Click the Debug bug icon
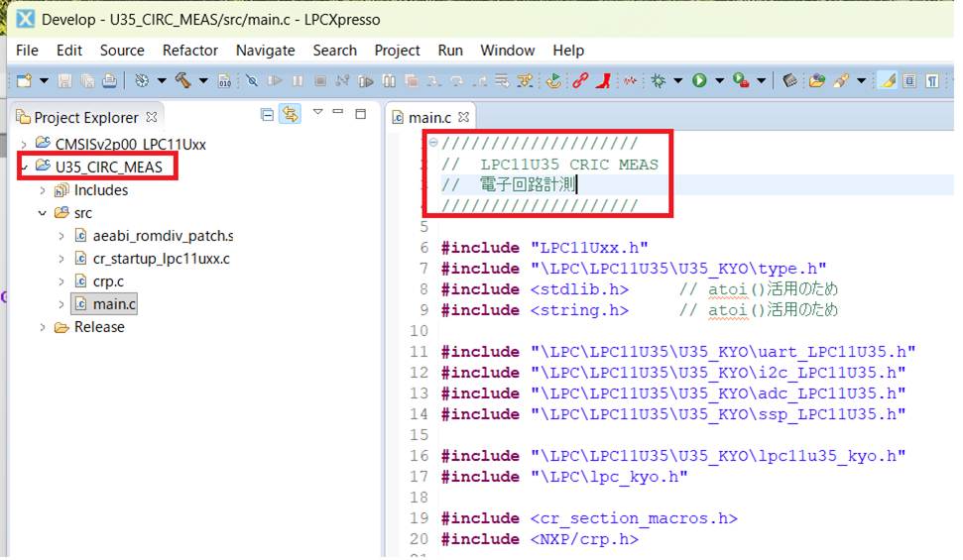This screenshot has height=560, width=963. click(x=658, y=80)
